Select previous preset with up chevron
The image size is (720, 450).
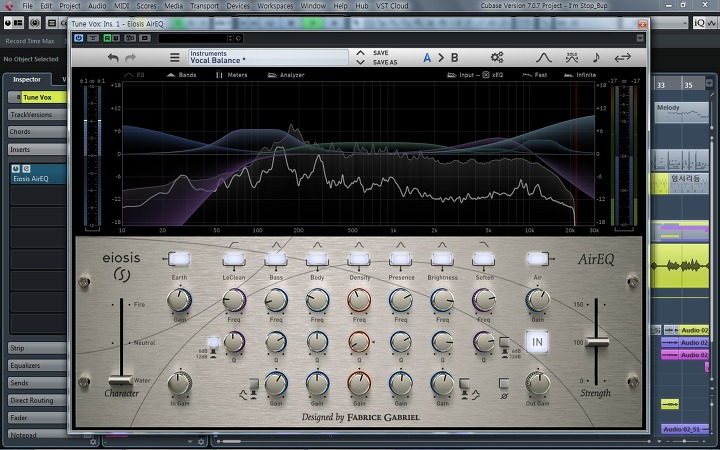[x=360, y=53]
